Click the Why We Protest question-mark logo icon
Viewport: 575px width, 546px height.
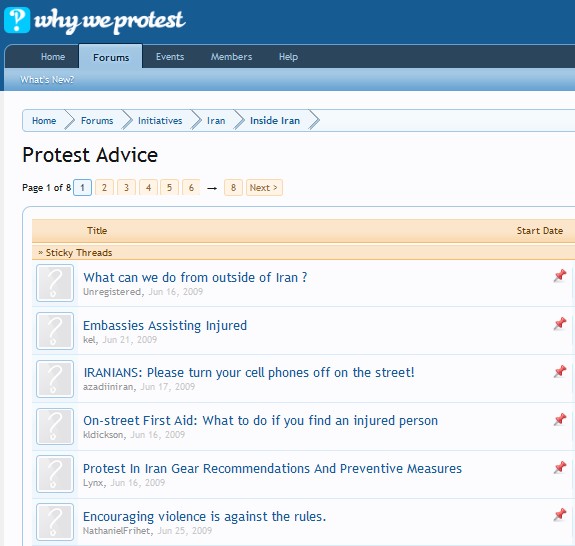pos(17,20)
